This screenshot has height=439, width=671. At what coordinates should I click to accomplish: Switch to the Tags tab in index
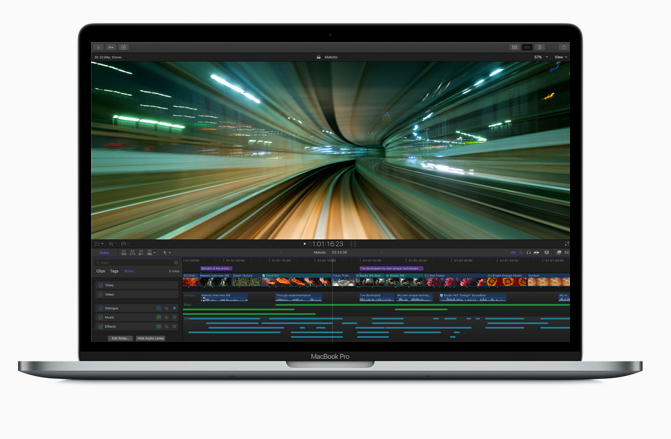click(x=115, y=271)
